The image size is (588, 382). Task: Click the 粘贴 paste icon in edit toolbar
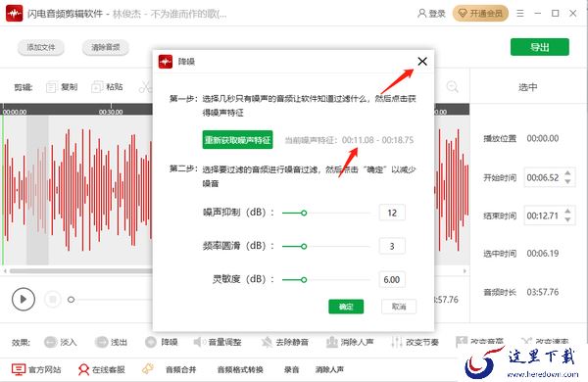pyautogui.click(x=97, y=87)
